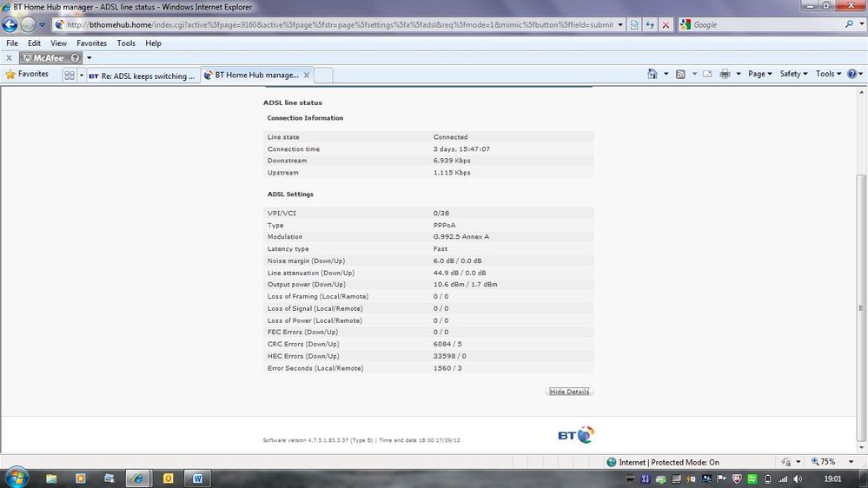The width and height of the screenshot is (868, 488).
Task: Expand the Home button dropdown arrow
Action: point(666,74)
